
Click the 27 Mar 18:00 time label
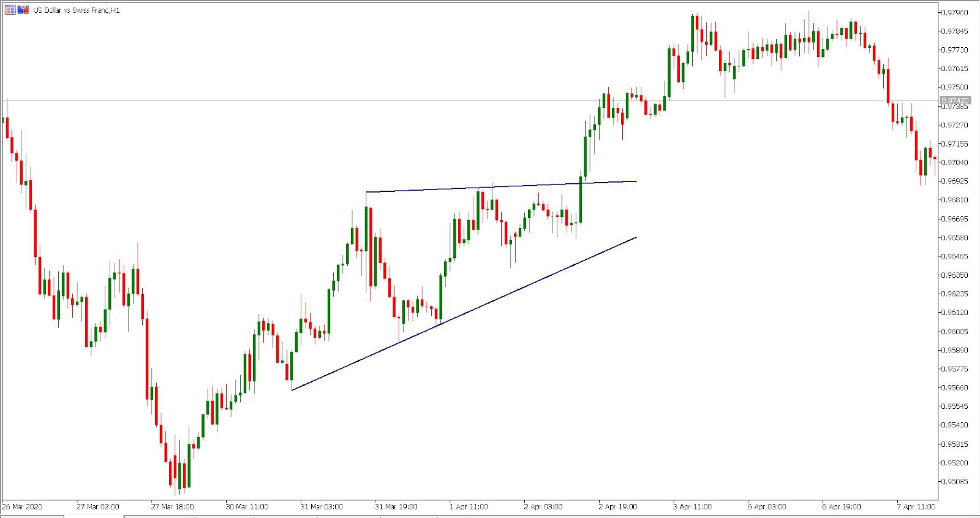[172, 506]
